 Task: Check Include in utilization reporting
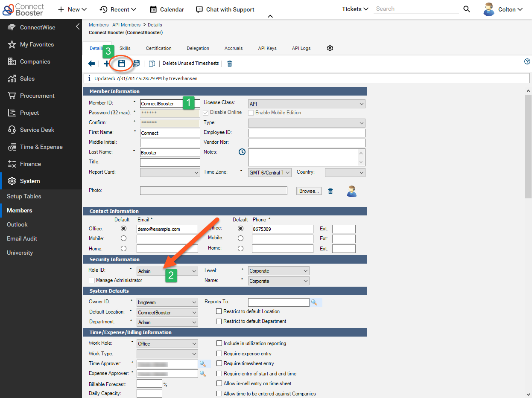click(x=219, y=343)
